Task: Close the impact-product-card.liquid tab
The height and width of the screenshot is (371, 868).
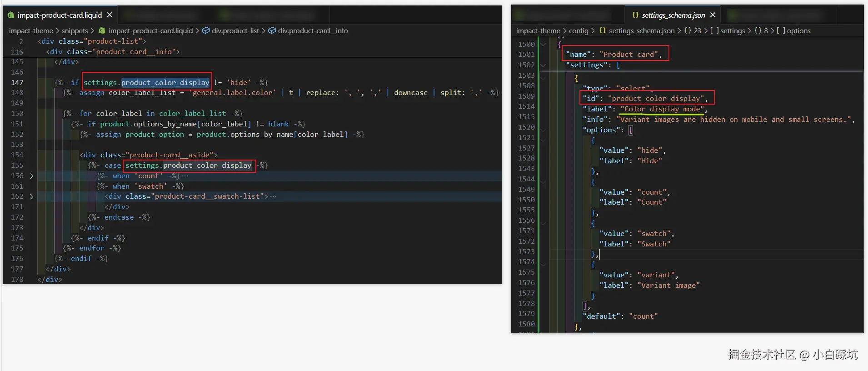Action: click(x=110, y=15)
